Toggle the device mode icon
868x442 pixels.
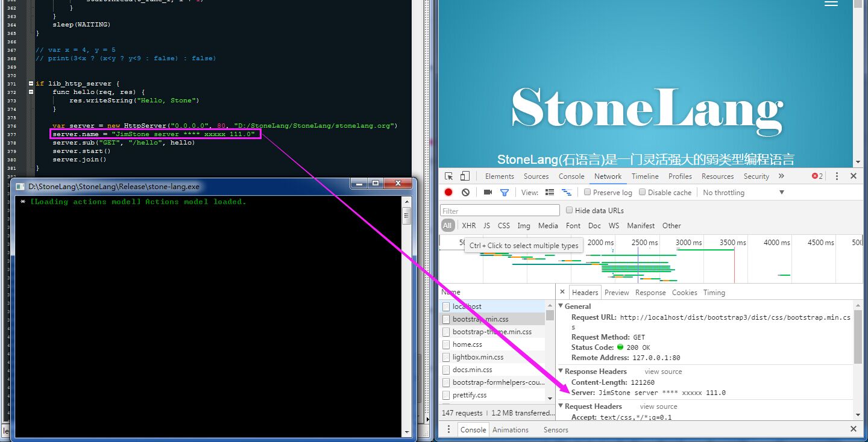[x=465, y=176]
